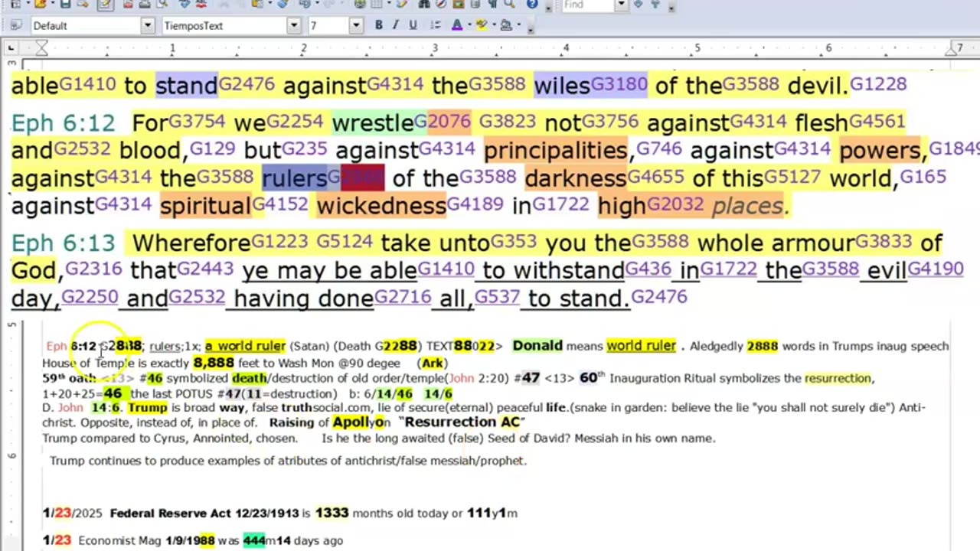Image resolution: width=980 pixels, height=551 pixels.
Task: Toggle Nonprinting Characters display
Action: click(493, 4)
